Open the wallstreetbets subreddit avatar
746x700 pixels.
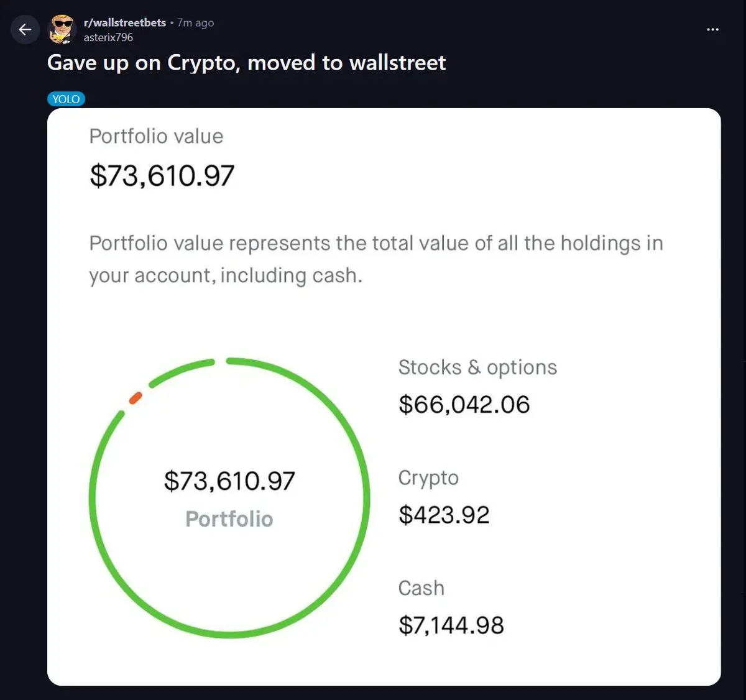62,30
